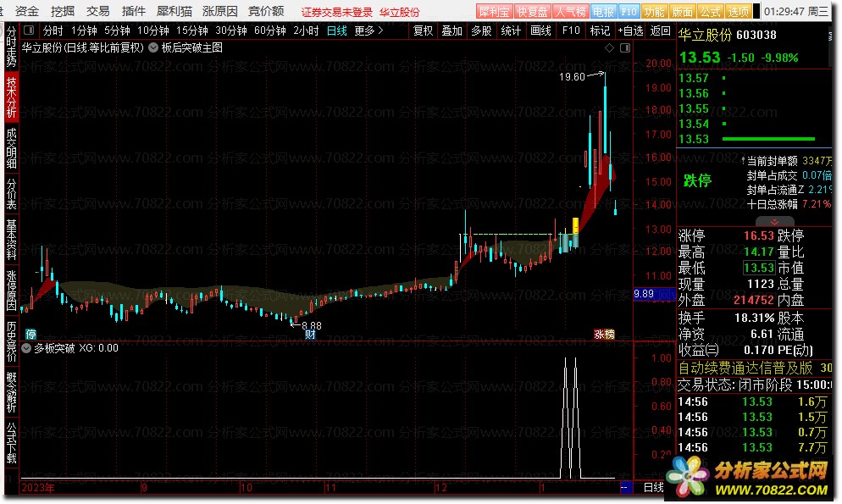Image resolution: width=842 pixels, height=504 pixels.
Task: Open the 交易 menu
Action: [98, 11]
